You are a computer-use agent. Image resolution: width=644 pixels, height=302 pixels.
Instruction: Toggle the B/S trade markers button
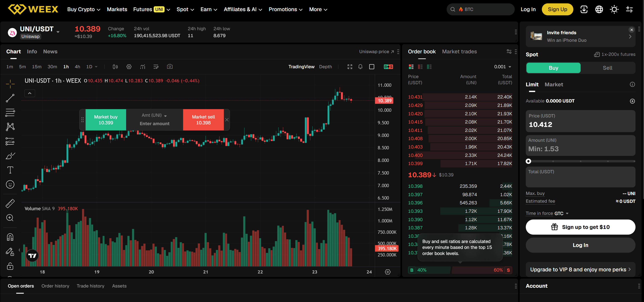(388, 67)
